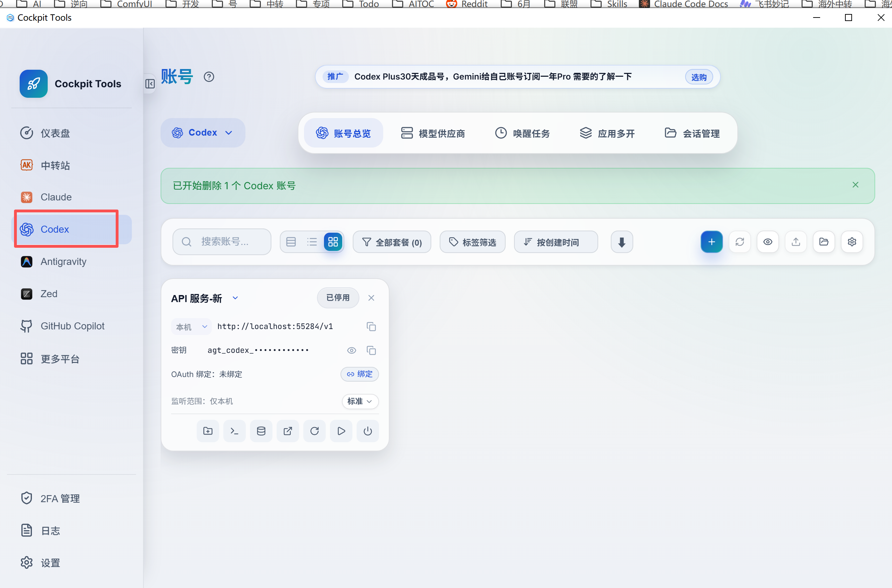Screen dimensions: 892x588
Task: Copy the agt_codex secret key
Action: point(371,350)
